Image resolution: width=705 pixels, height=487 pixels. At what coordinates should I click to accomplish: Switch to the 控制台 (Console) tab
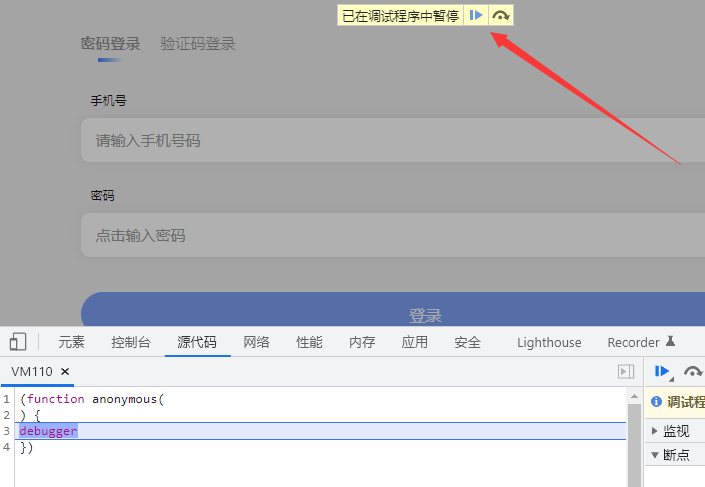[131, 342]
